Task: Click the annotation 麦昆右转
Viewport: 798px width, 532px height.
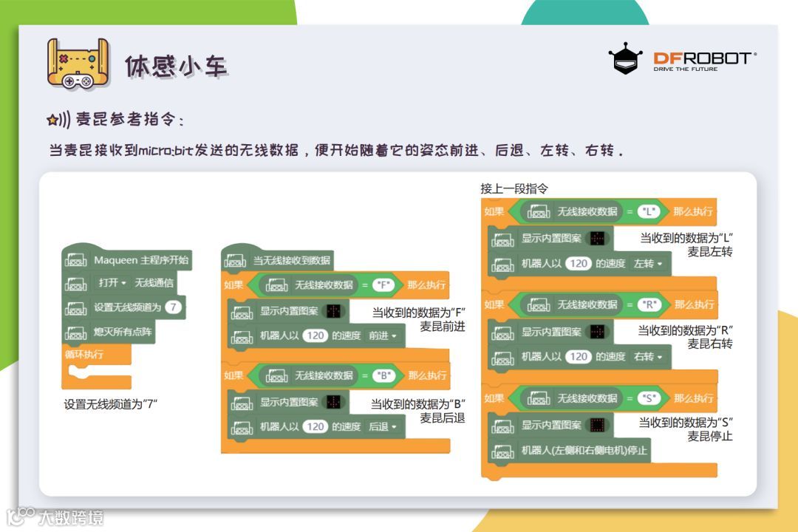Action: 710,344
